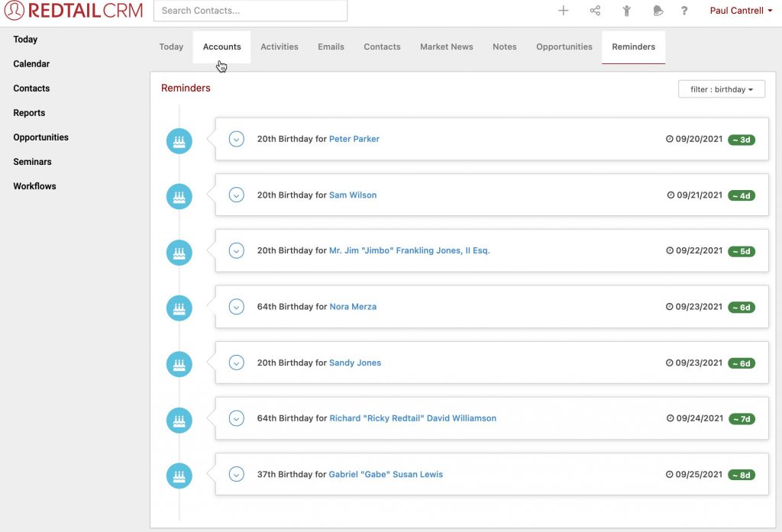The width and height of the screenshot is (782, 532).
Task: Click the Search Contacts input field
Action: tap(250, 11)
